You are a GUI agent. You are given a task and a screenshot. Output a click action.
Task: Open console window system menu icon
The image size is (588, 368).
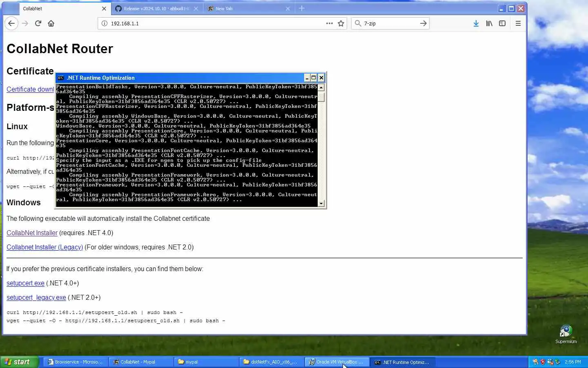(x=60, y=78)
